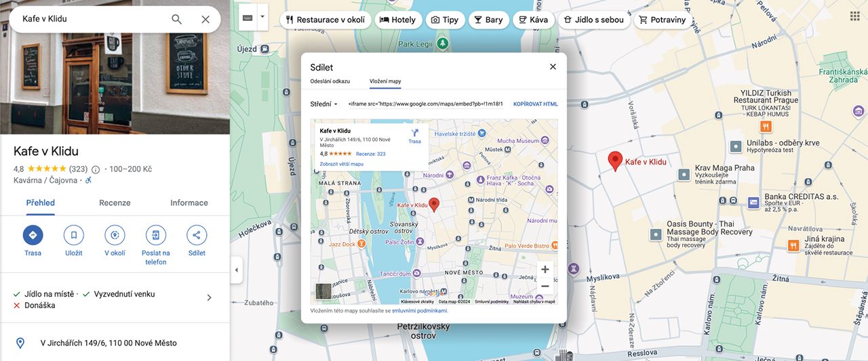Click the Banka CREDITAS map marker

tap(753, 203)
